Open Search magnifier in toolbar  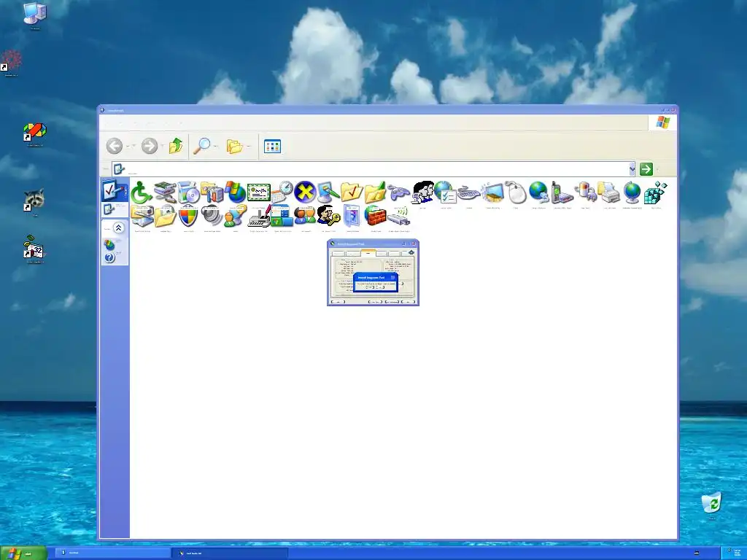coord(202,146)
